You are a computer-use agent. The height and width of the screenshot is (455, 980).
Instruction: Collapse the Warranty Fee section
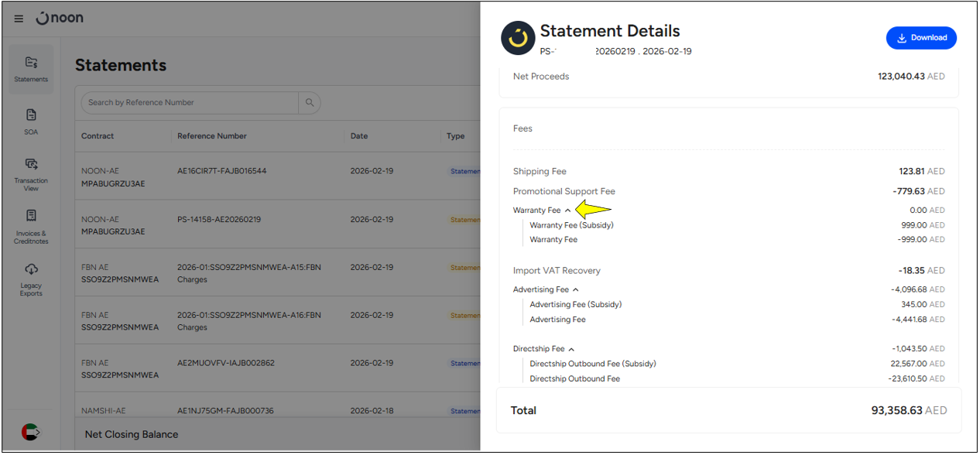[x=567, y=210]
